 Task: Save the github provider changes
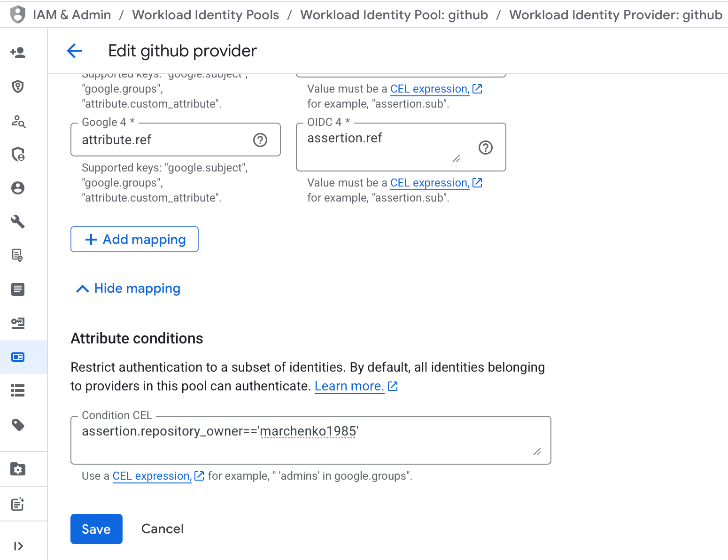click(x=96, y=529)
